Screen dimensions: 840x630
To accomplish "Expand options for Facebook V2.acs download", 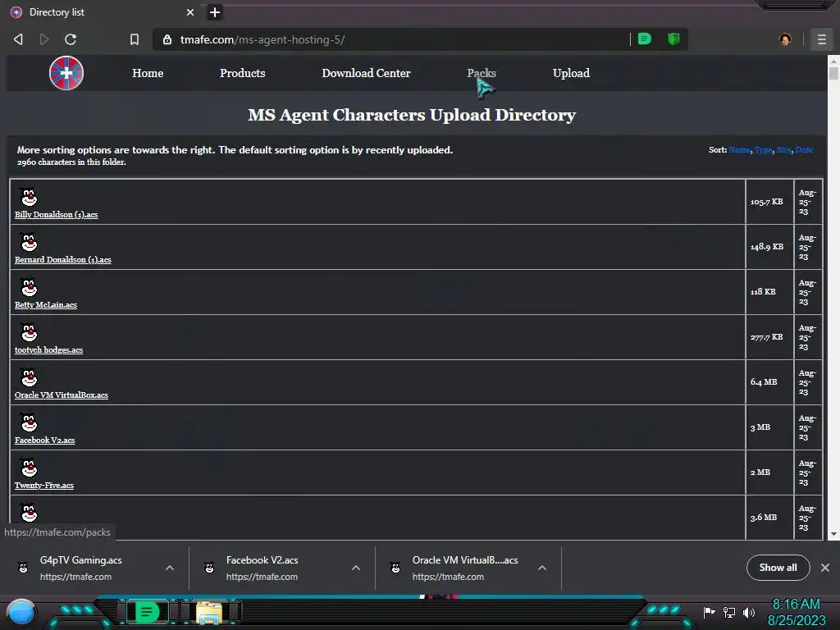I will point(356,568).
